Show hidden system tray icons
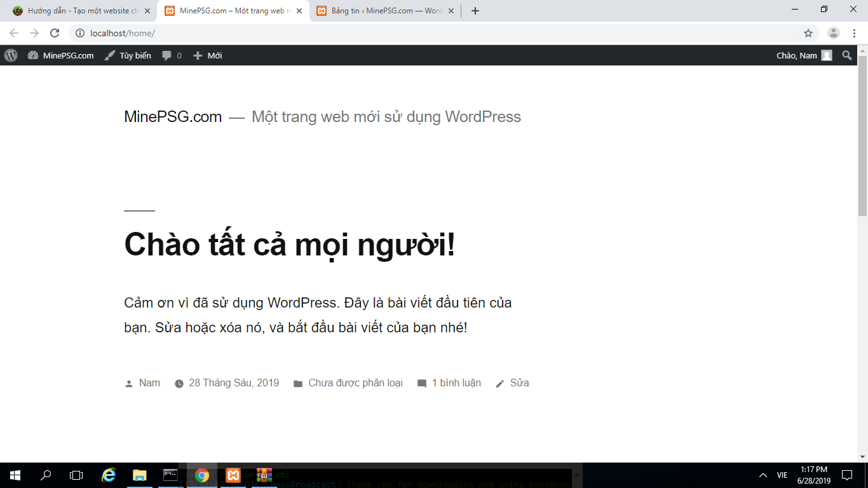Viewport: 868px width, 488px height. click(763, 475)
